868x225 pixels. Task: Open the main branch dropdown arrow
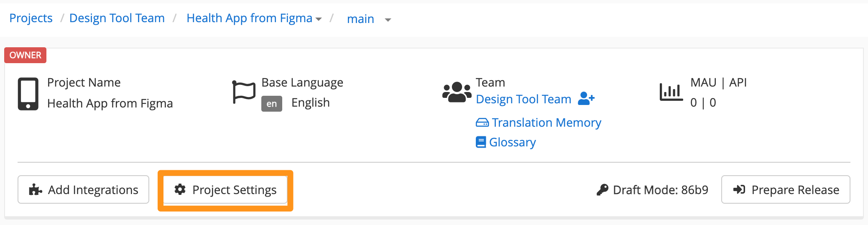pyautogui.click(x=388, y=20)
